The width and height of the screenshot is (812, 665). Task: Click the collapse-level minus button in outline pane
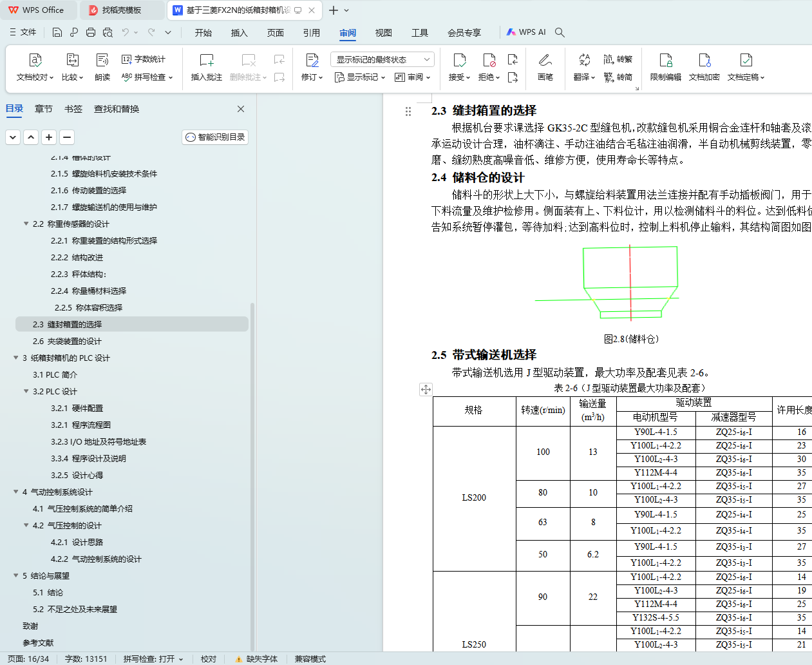pyautogui.click(x=67, y=137)
